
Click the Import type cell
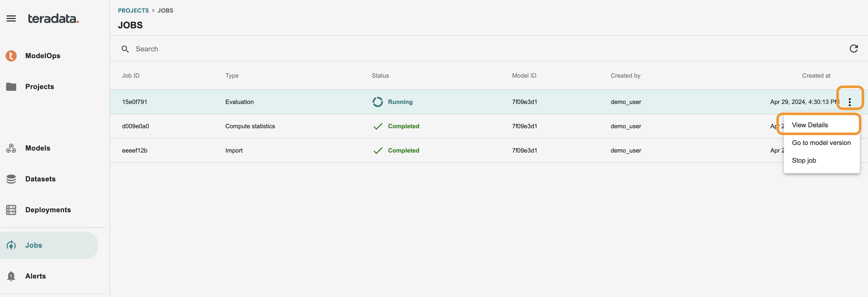(x=234, y=151)
